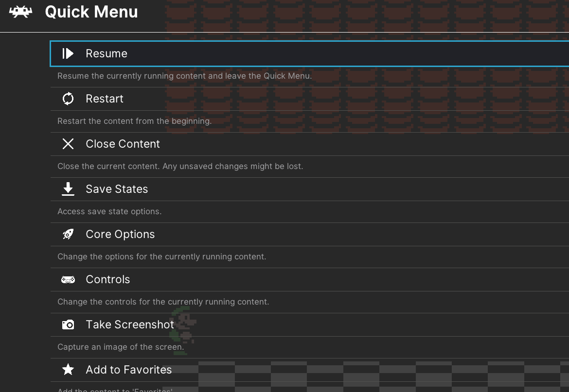Click the Quick Menu title text

click(91, 12)
